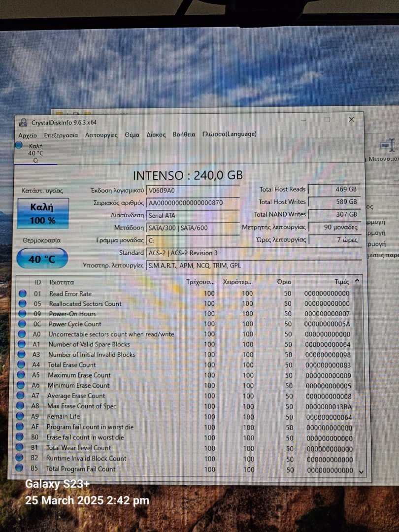Image resolution: width=399 pixels, height=532 pixels.
Task: Select the C: drive status tab
Action: [35, 153]
